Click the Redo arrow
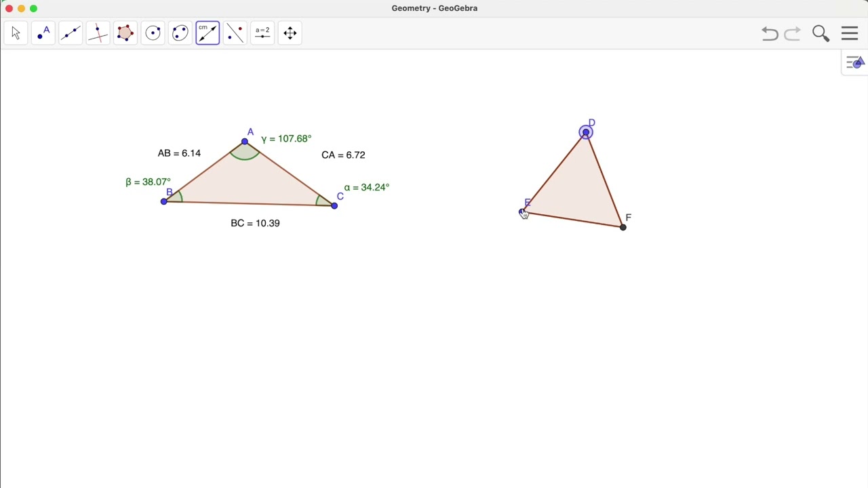Screen dimensions: 868x488 (x=792, y=34)
